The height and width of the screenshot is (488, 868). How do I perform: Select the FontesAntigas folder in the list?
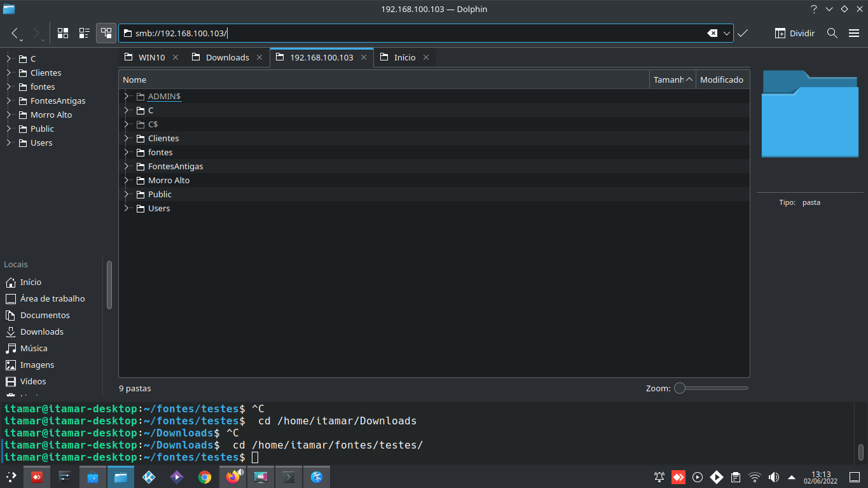click(x=176, y=166)
